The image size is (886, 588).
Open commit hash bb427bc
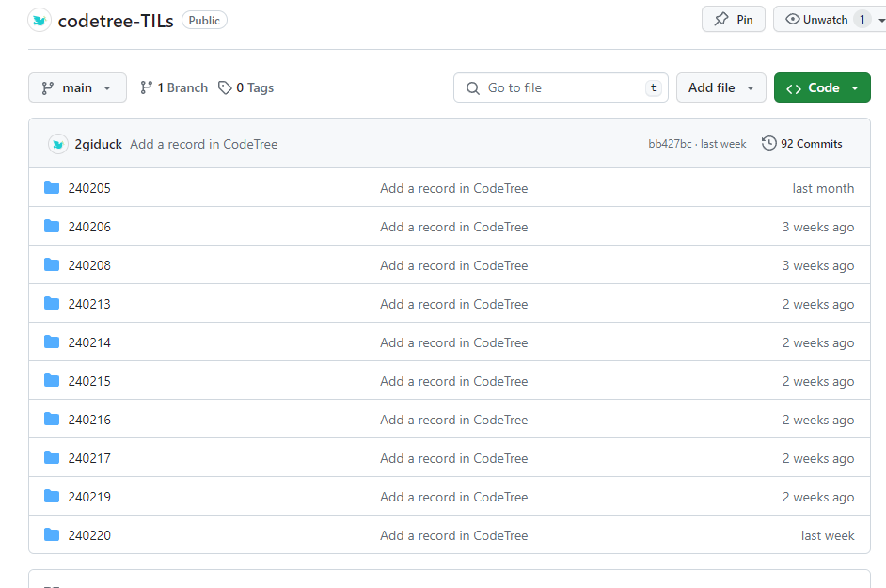(x=670, y=144)
